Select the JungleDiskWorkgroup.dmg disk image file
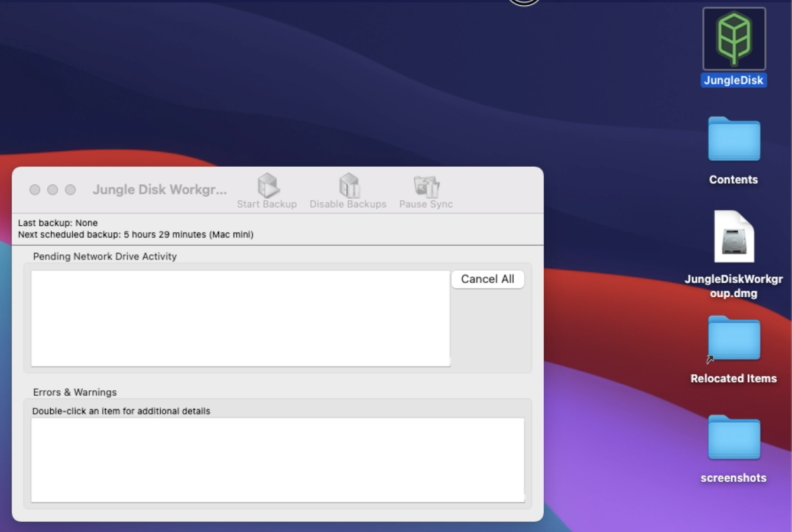The height and width of the screenshot is (532, 792). point(734,236)
